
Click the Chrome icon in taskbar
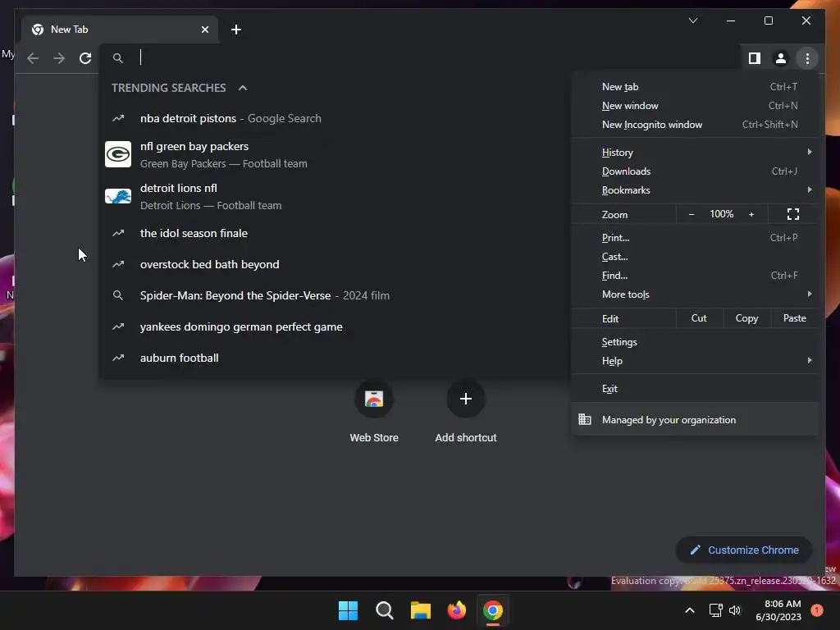coord(493,610)
